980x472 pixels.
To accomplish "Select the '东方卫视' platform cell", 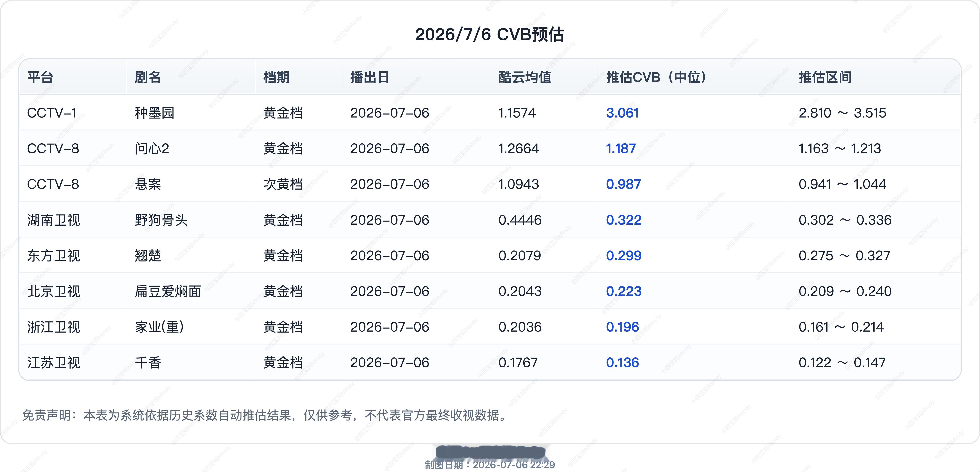I will tap(54, 256).
